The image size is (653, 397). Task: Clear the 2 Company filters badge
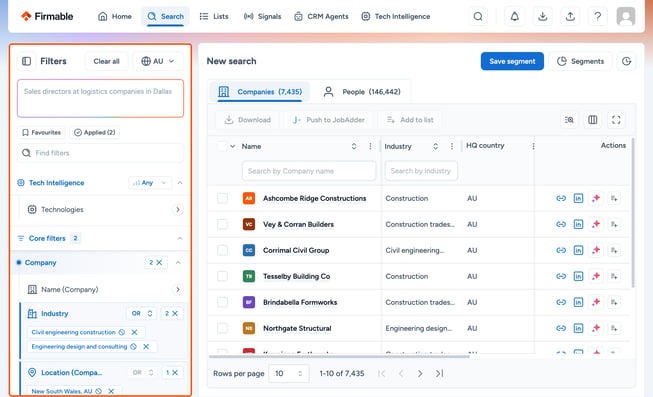156,262
